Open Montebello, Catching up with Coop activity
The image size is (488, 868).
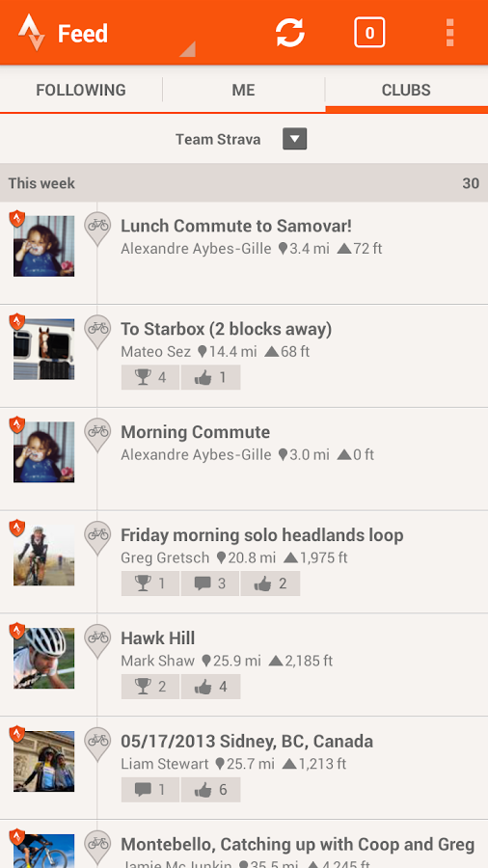(244, 844)
